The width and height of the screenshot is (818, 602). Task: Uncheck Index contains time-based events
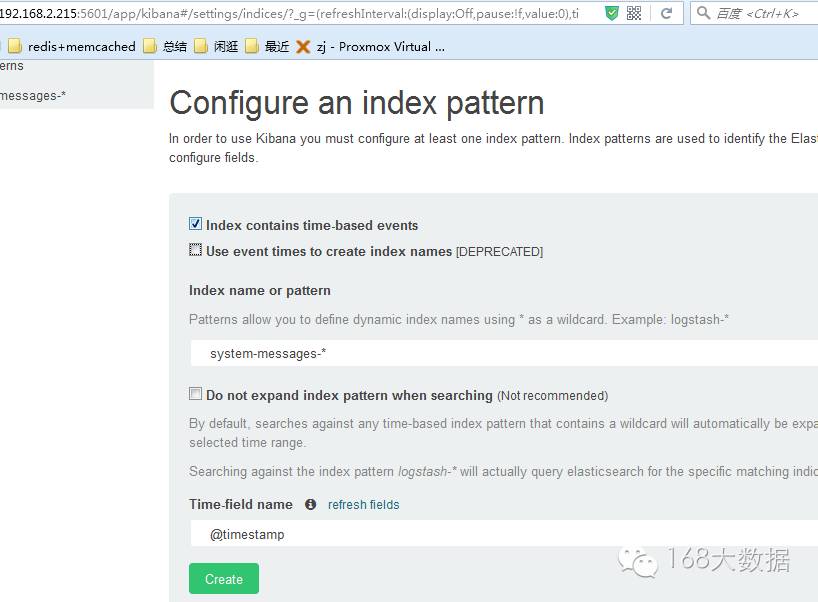195,224
